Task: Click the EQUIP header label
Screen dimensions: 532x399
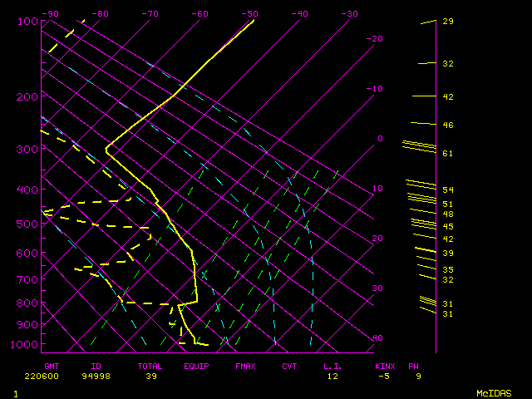Action: [197, 366]
